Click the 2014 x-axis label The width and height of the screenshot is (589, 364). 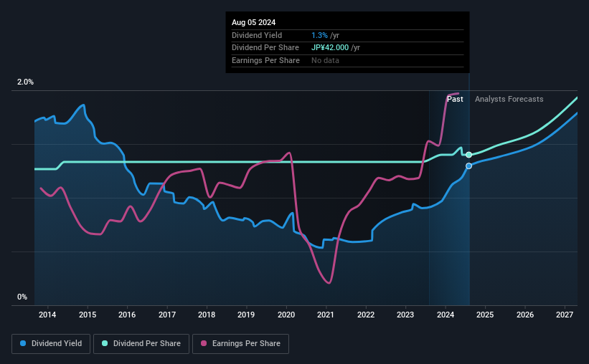click(47, 315)
